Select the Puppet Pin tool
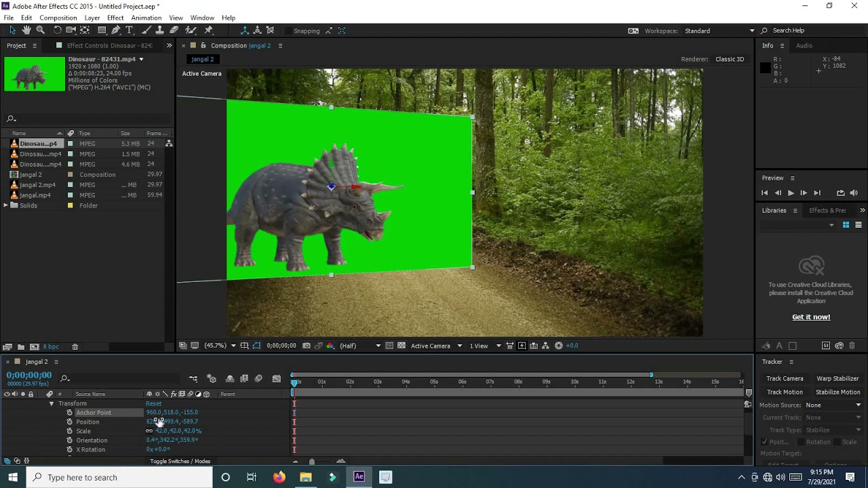This screenshot has width=868, height=488. tap(208, 30)
